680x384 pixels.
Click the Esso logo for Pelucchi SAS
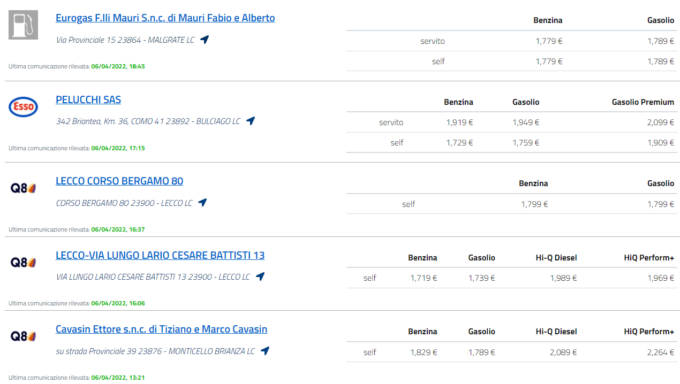tap(23, 107)
